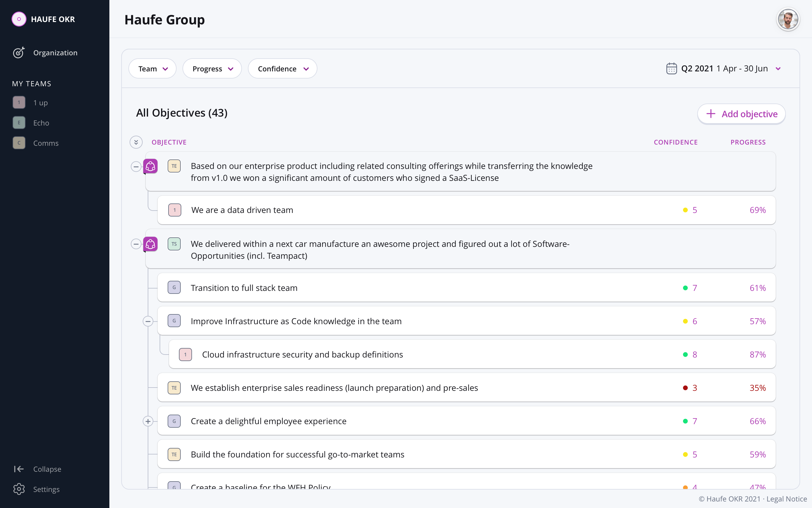Go to Organization in sidebar
Screen dimensions: 812x508
pyautogui.click(x=55, y=53)
